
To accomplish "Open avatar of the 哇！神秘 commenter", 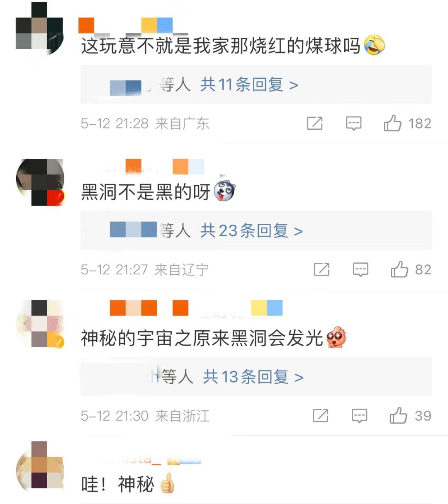I will pos(40,465).
